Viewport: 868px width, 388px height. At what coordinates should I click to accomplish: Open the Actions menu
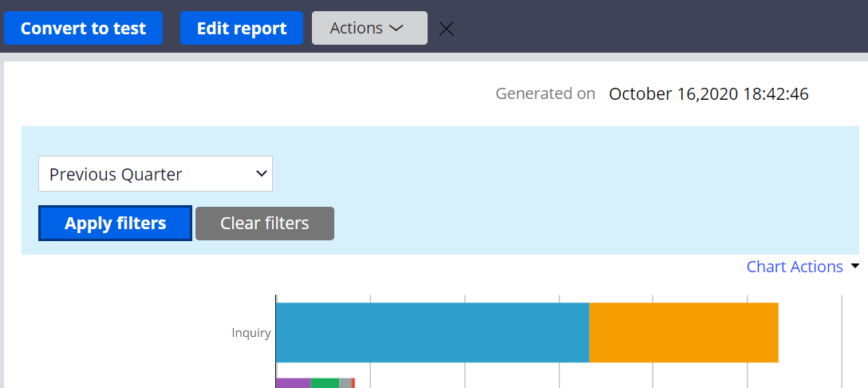coord(369,28)
